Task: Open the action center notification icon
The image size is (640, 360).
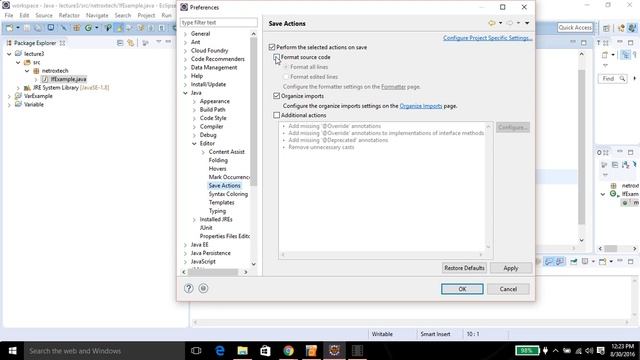Action: pyautogui.click(x=601, y=351)
